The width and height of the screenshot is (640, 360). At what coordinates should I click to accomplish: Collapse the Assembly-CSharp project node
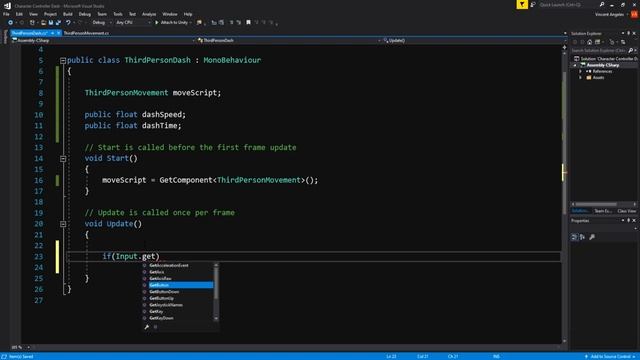click(576, 65)
